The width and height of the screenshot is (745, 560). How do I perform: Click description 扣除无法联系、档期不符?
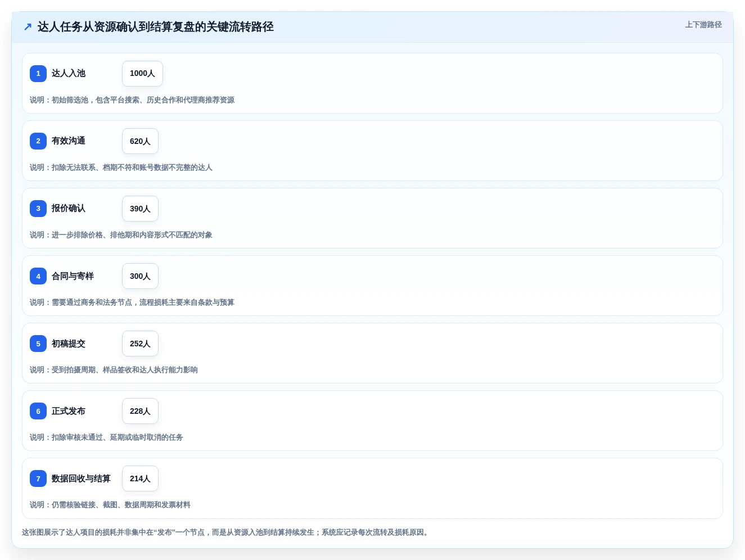click(x=121, y=168)
